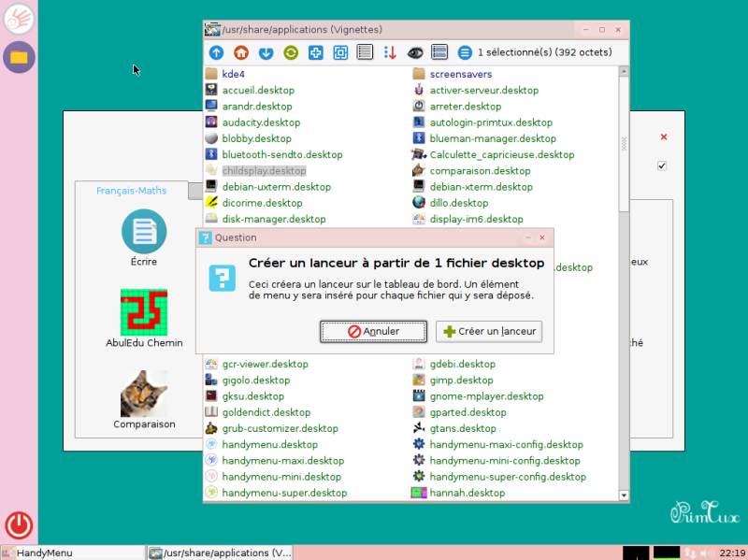
Task: Select audacity.desktop file
Action: click(x=261, y=122)
